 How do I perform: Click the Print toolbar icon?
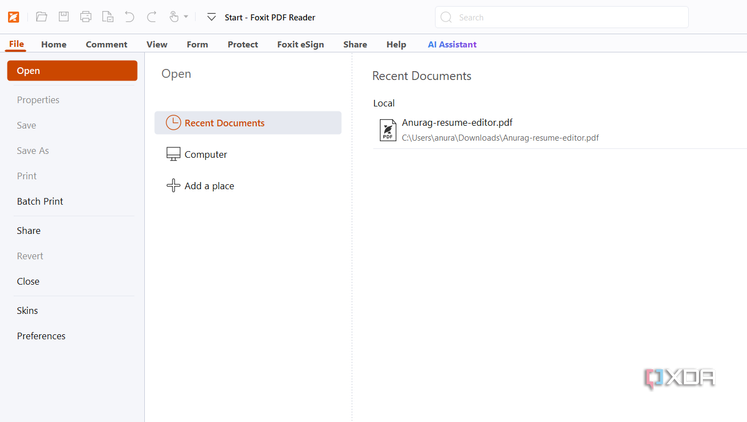pos(86,17)
